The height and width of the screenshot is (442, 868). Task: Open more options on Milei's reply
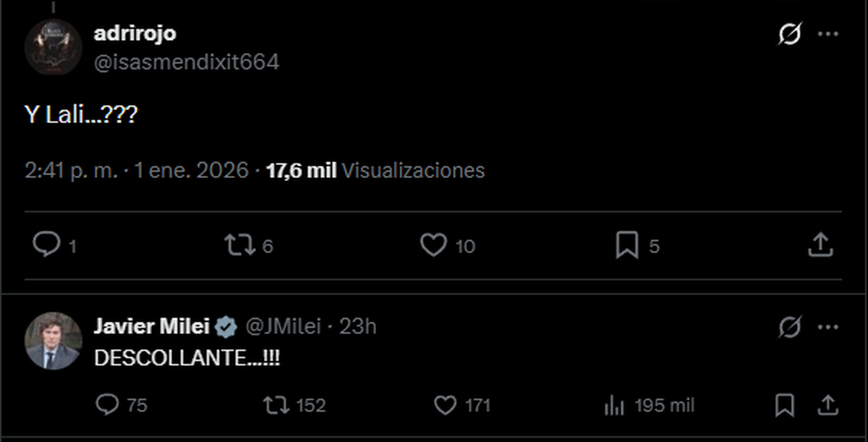(x=827, y=327)
